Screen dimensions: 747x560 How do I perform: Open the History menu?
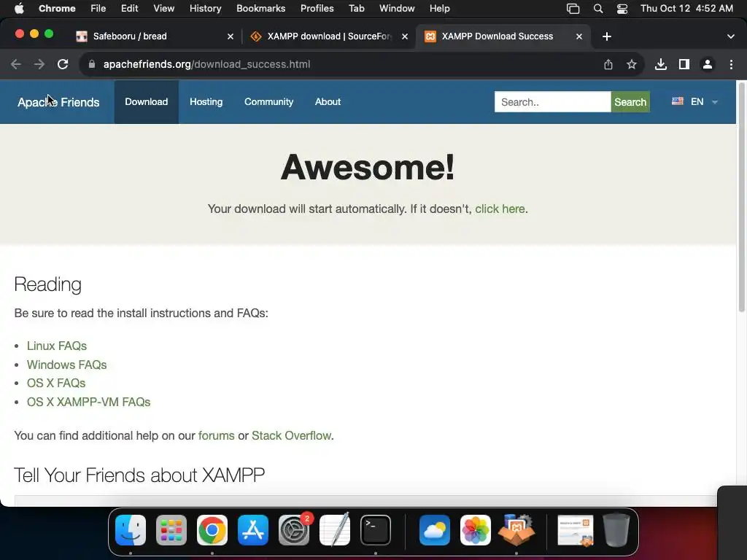[205, 9]
